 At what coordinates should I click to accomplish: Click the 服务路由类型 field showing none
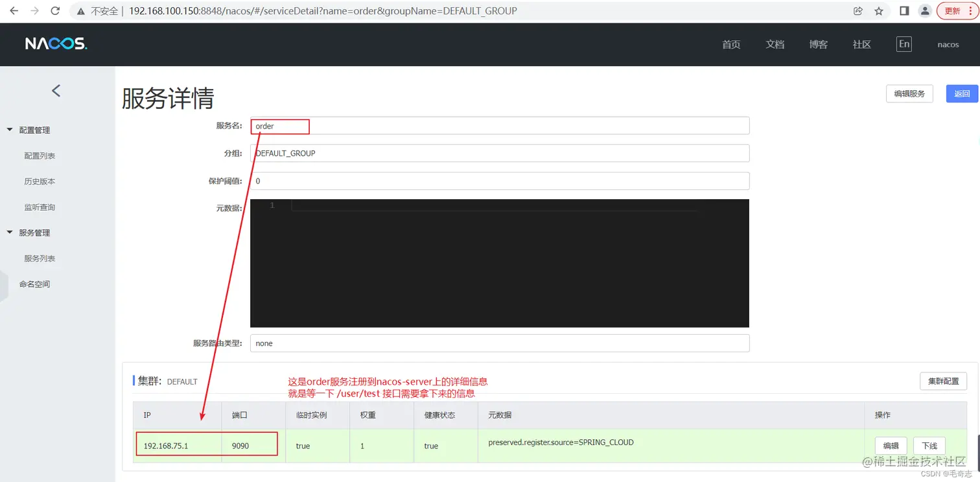500,343
